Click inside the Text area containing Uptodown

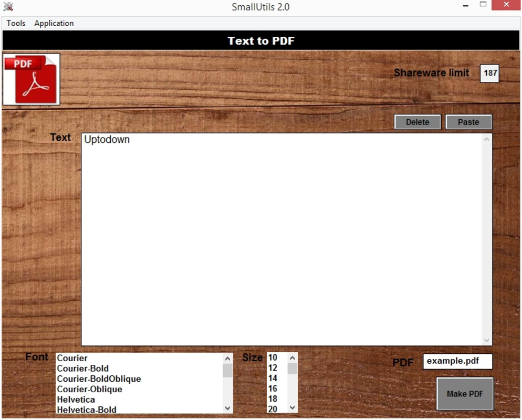[x=283, y=239]
